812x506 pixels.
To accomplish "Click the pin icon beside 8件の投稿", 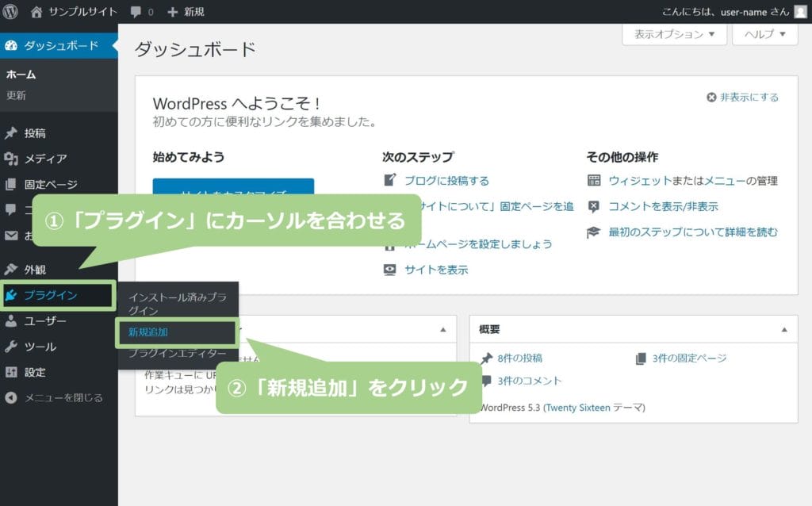I will [x=486, y=358].
